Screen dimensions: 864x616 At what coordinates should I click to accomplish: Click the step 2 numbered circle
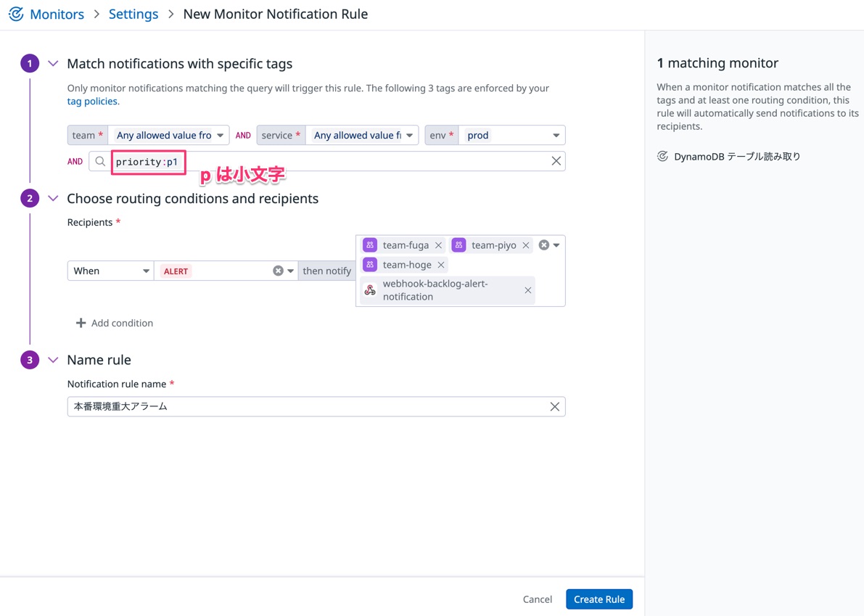(x=30, y=198)
